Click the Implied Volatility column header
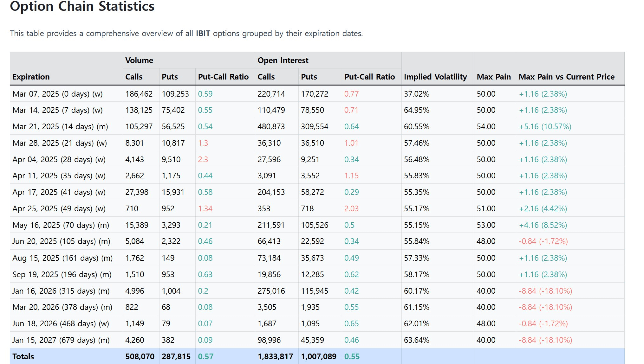Viewport: 644px width, 364px height. pos(435,77)
